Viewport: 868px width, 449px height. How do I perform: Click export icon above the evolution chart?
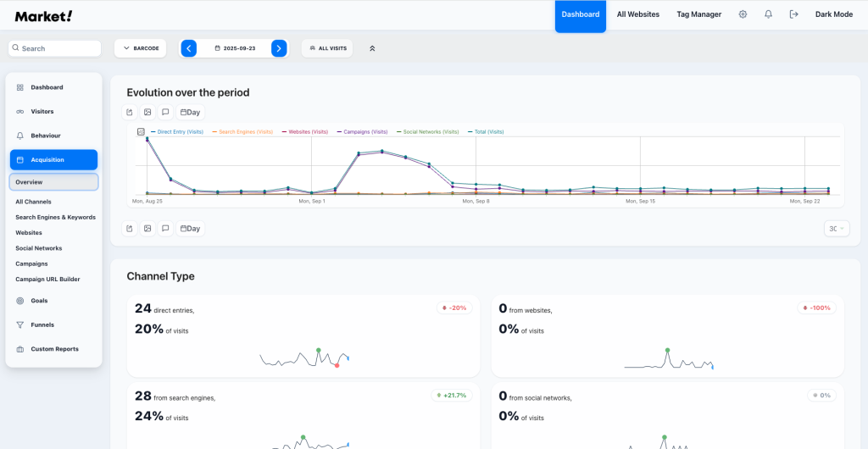130,112
